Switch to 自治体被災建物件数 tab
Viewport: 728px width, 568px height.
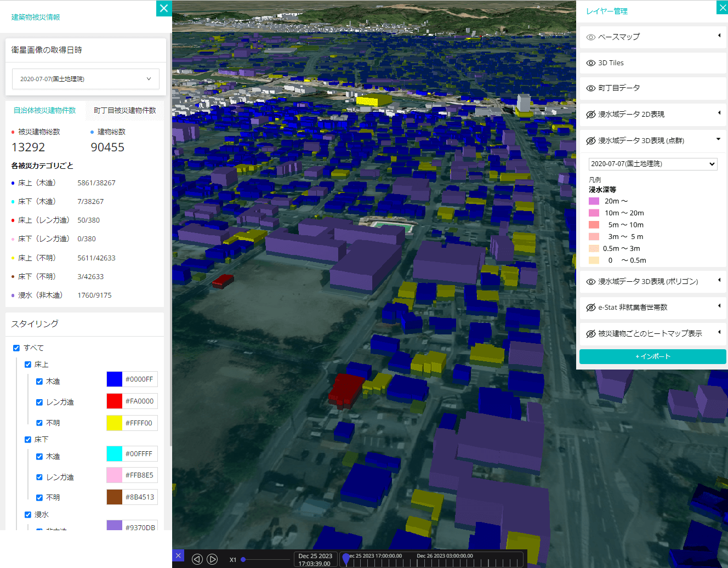45,110
